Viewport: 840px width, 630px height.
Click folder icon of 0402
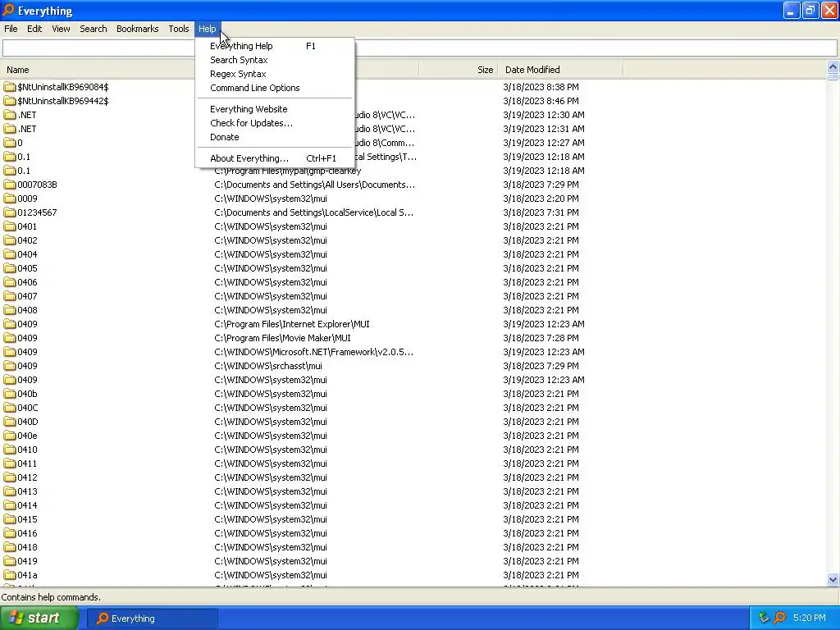(10, 240)
